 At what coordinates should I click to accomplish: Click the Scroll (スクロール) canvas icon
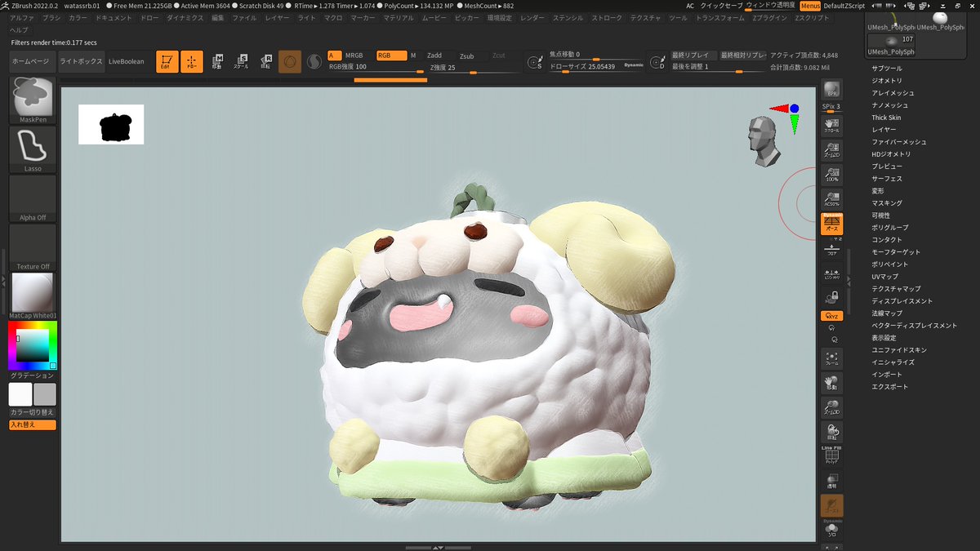(x=831, y=125)
